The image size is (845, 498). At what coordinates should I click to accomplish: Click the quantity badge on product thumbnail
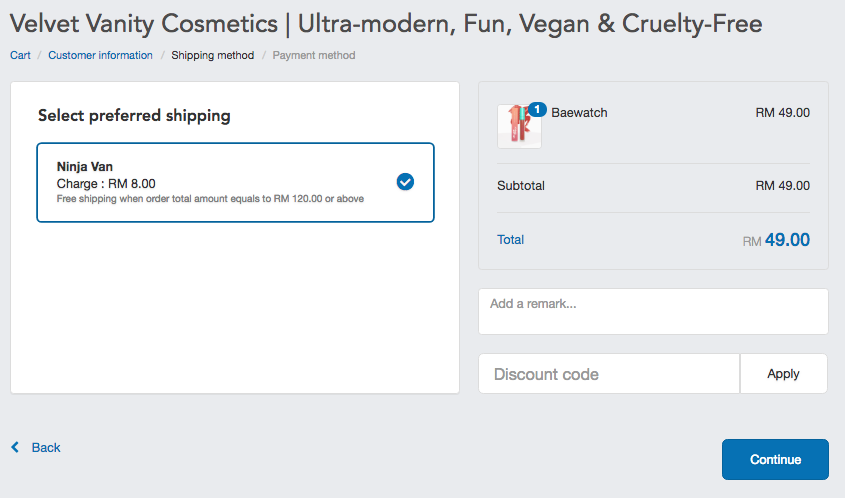coord(537,109)
